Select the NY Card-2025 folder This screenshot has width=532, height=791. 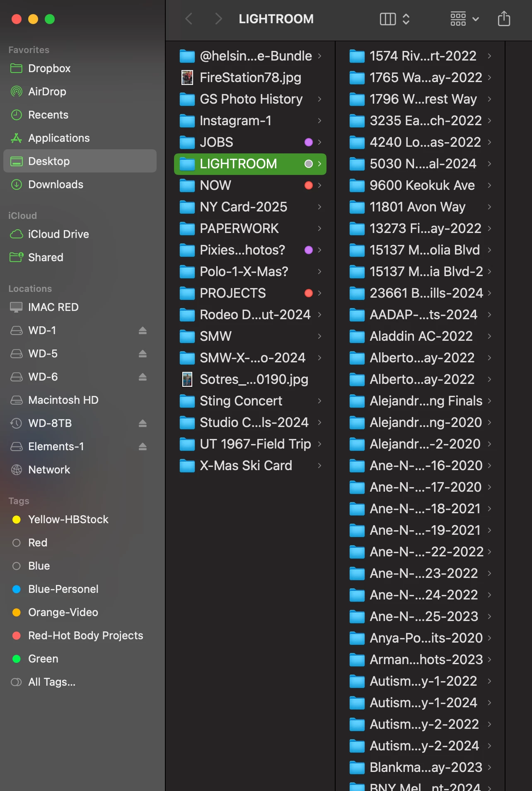click(250, 207)
